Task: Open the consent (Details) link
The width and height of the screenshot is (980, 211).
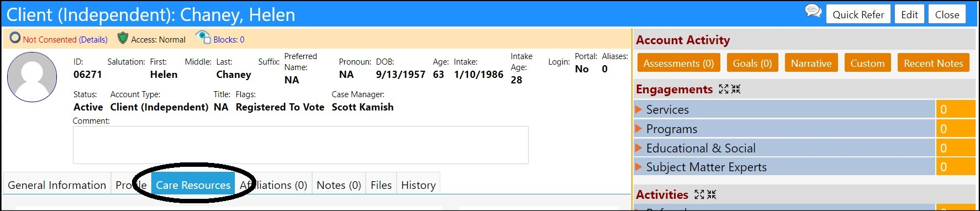Action: click(93, 40)
